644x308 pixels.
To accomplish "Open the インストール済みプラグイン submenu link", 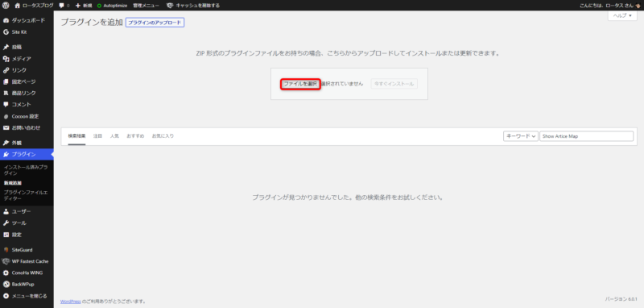I will click(x=26, y=170).
